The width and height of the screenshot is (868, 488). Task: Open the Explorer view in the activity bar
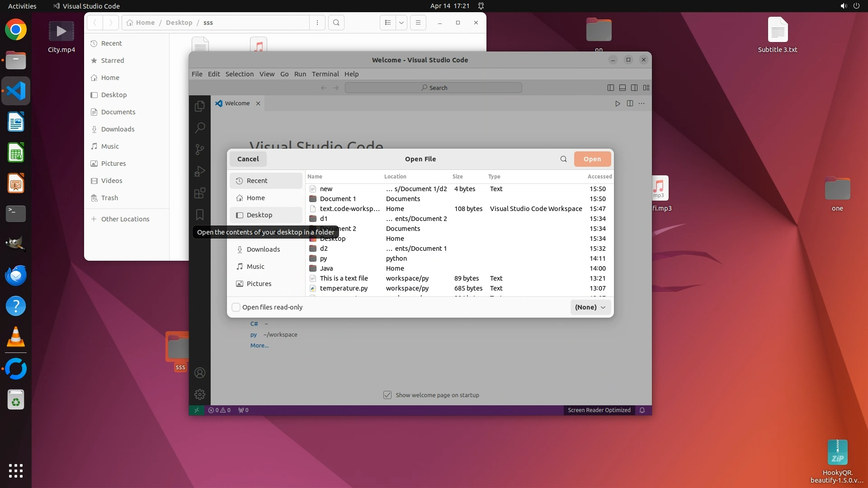199,106
